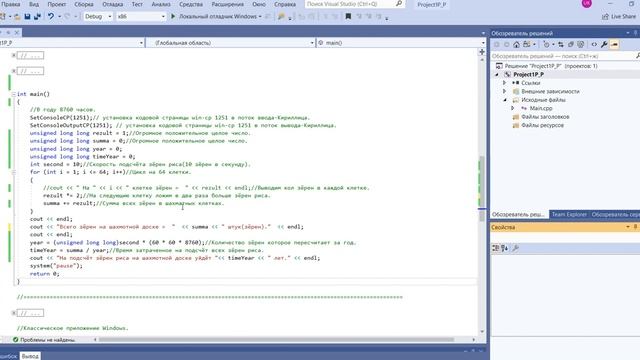Toggle the preview selected items icon
640x360 pixels.
[614, 44]
